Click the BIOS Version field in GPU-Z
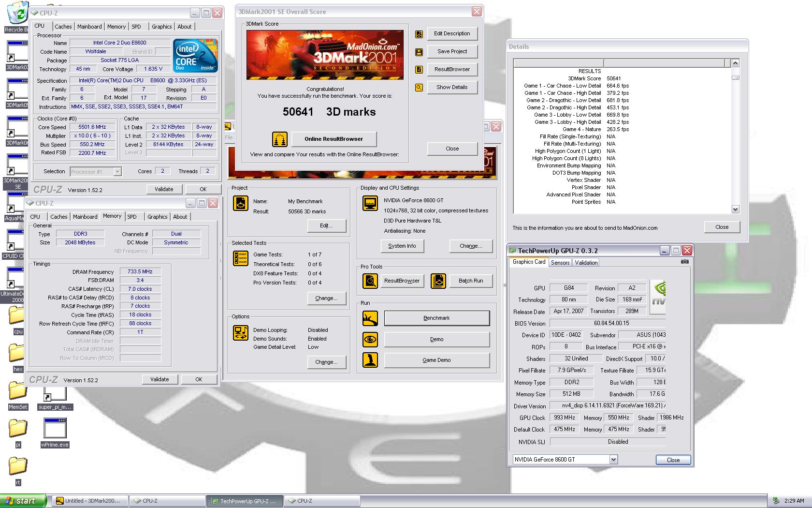 (x=608, y=323)
